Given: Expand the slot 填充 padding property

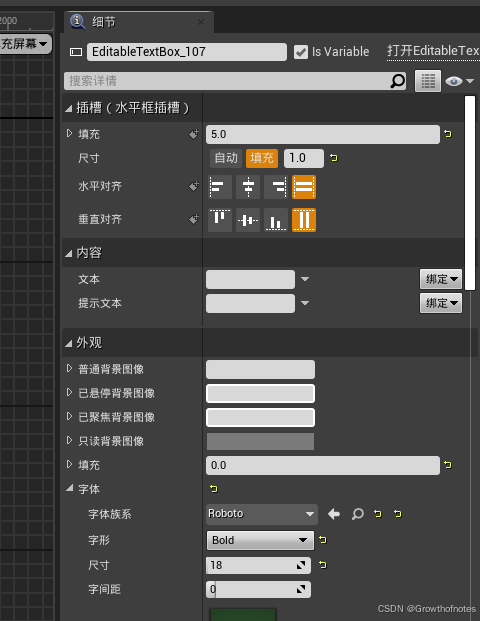Looking at the screenshot, I should point(69,133).
